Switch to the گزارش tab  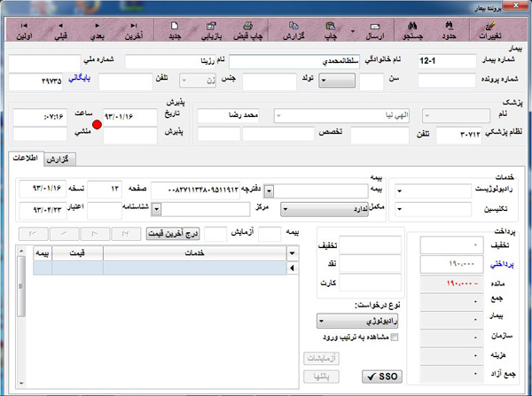point(59,159)
